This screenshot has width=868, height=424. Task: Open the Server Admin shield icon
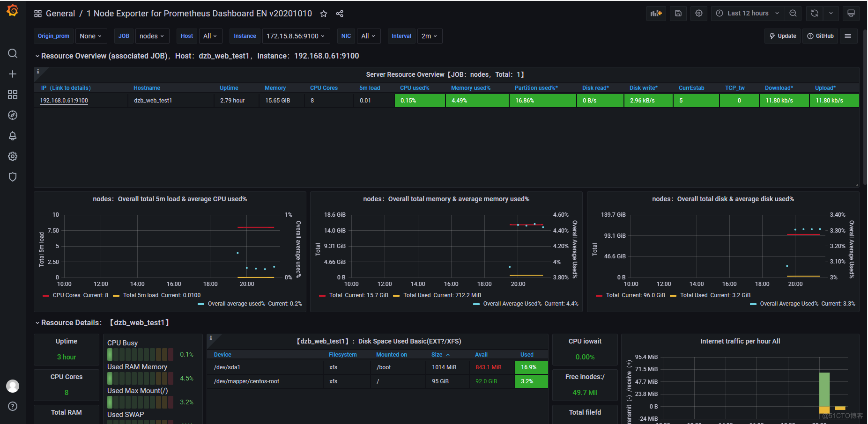[x=13, y=177]
